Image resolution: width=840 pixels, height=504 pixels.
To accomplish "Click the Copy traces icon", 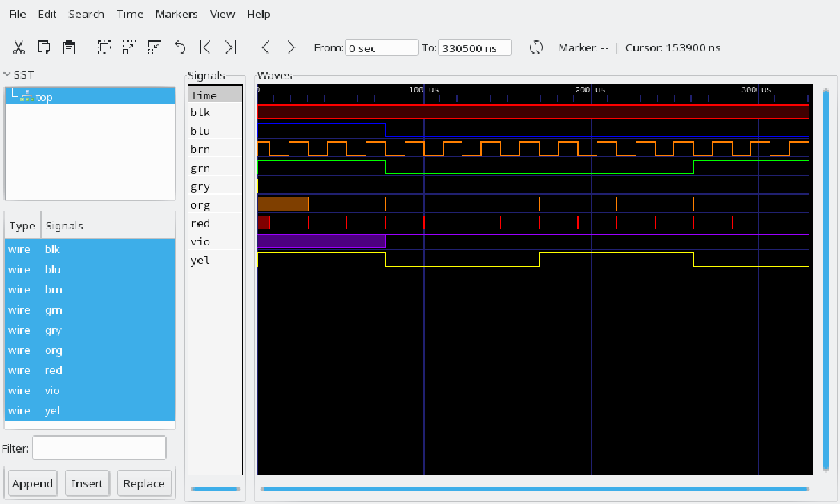I will [x=44, y=47].
